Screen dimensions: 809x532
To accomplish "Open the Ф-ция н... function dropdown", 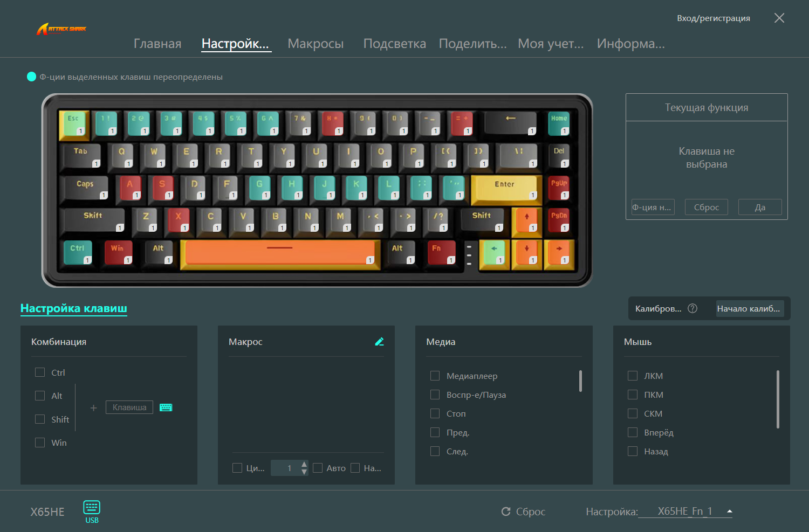I will (x=653, y=207).
